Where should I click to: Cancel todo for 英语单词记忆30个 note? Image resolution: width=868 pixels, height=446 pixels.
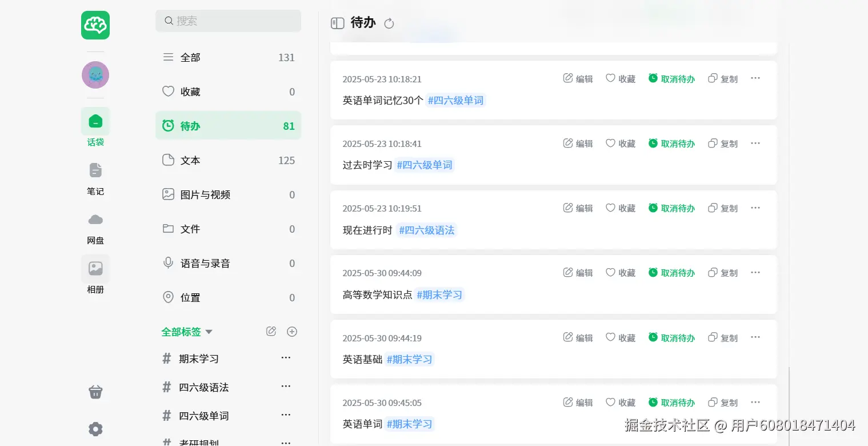671,79
